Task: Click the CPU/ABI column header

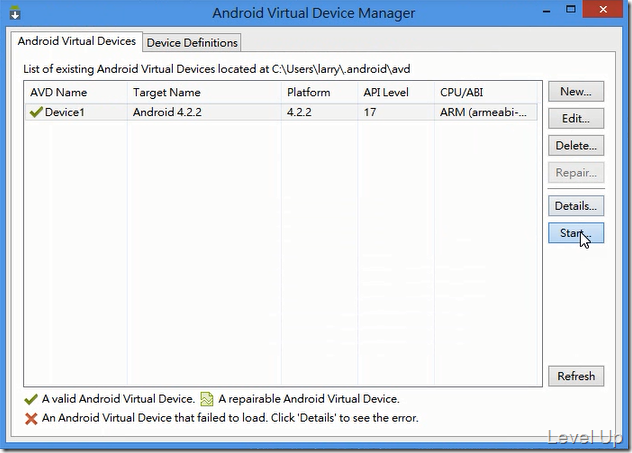Action: click(x=486, y=92)
